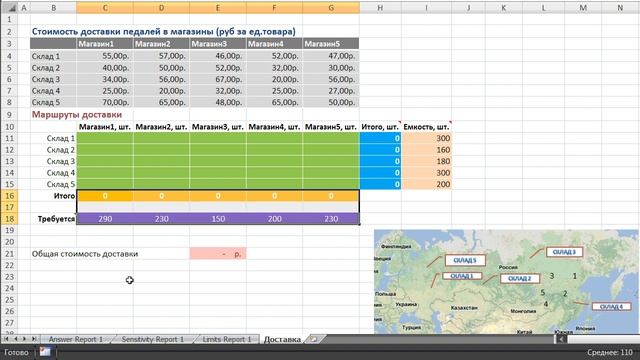This screenshot has width=640, height=360.
Task: Click the horizontal scrollbar left arrow
Action: coord(561,339)
